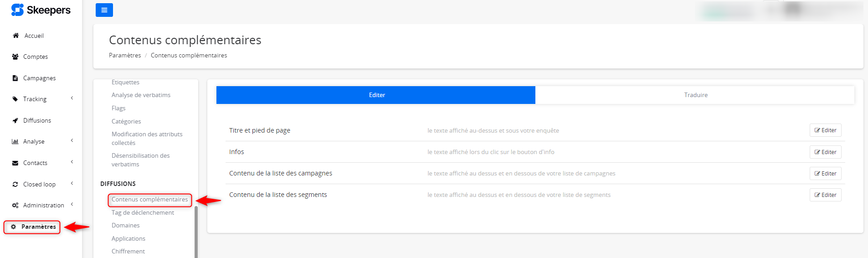868x258 pixels.
Task: Edit the Infos content row
Action: click(x=825, y=152)
